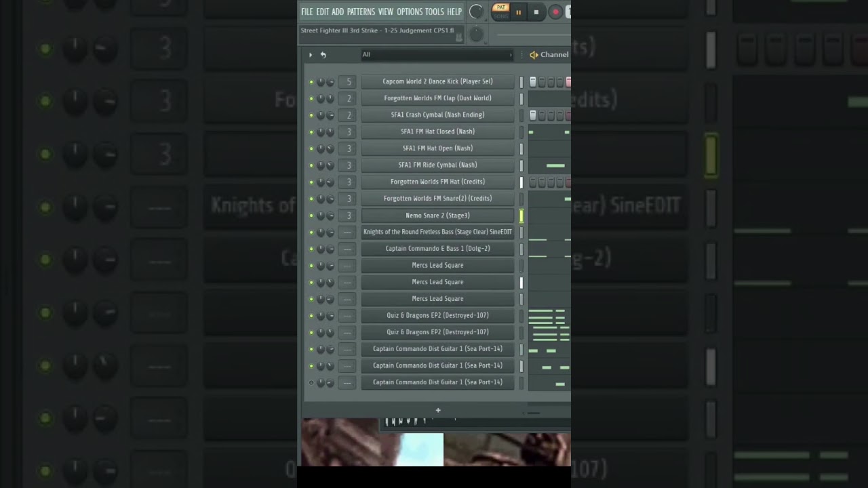
Task: Click pan knob of Forgotten Worlds FM Clap
Action: click(x=321, y=98)
